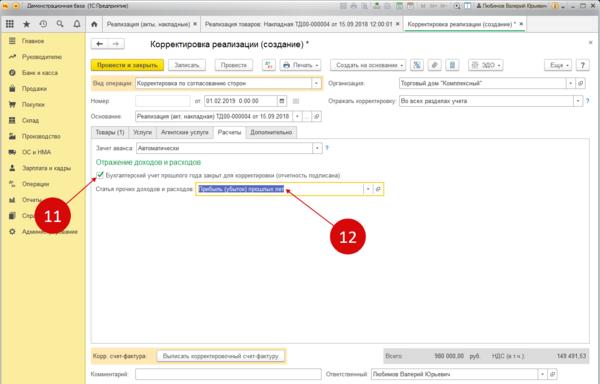The image size is (600, 384).
Task: Show Дт/Кт postings icon
Action: pyautogui.click(x=269, y=65)
